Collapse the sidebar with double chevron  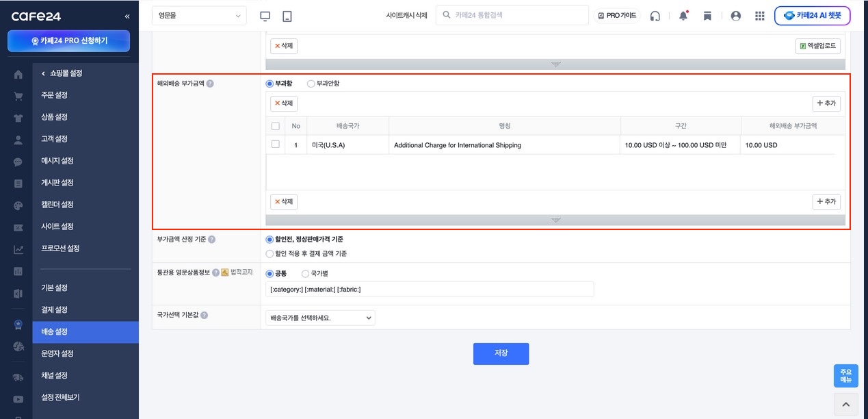[x=127, y=16]
